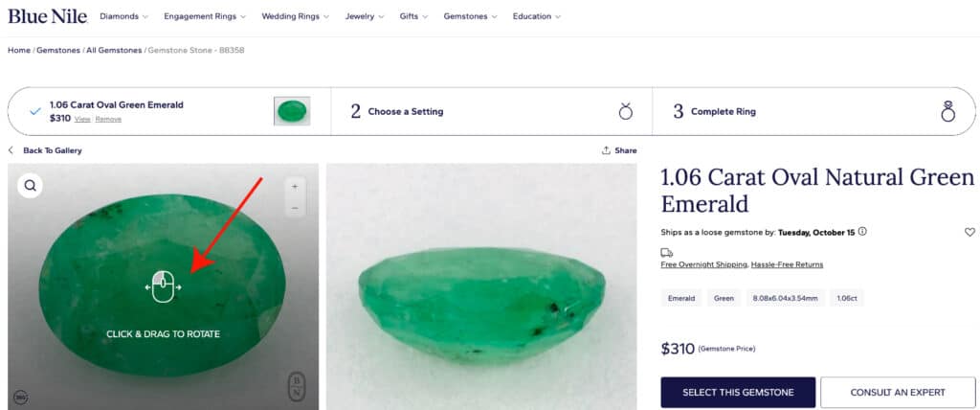
Task: Expand the Diamonds menu
Action: click(x=124, y=16)
